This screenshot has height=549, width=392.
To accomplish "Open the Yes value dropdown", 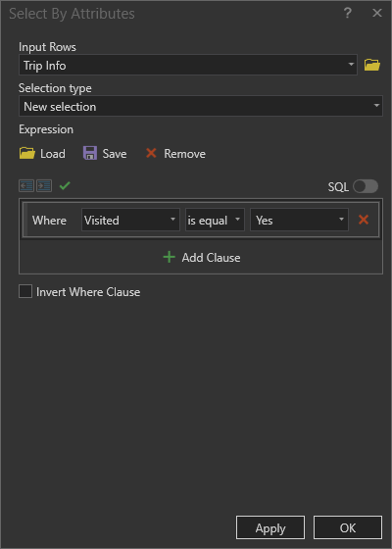I will tap(299, 220).
